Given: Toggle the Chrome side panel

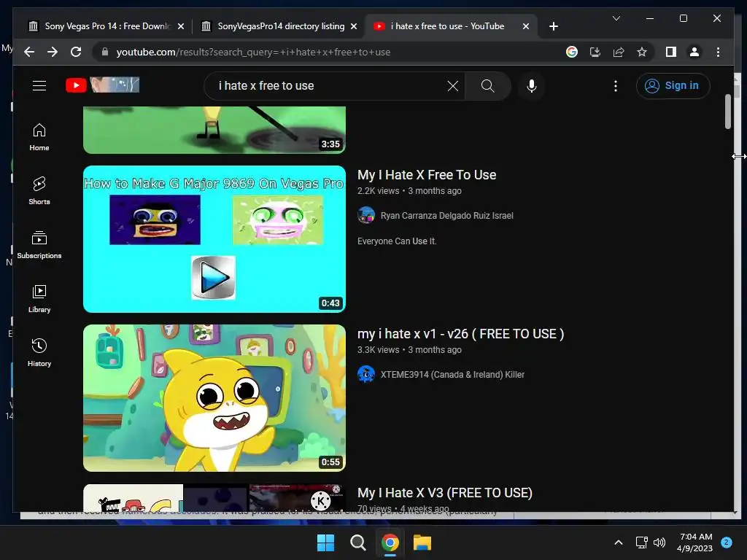Looking at the screenshot, I should [x=671, y=52].
